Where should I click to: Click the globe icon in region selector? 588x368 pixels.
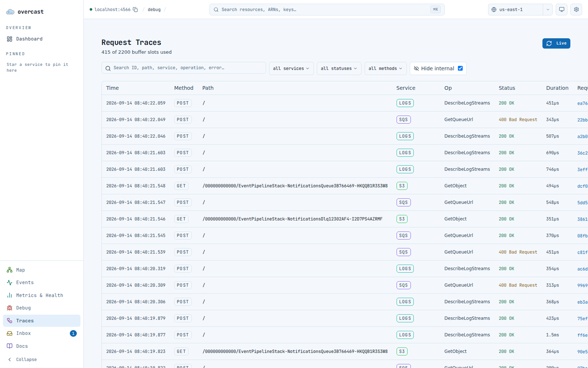tap(494, 10)
